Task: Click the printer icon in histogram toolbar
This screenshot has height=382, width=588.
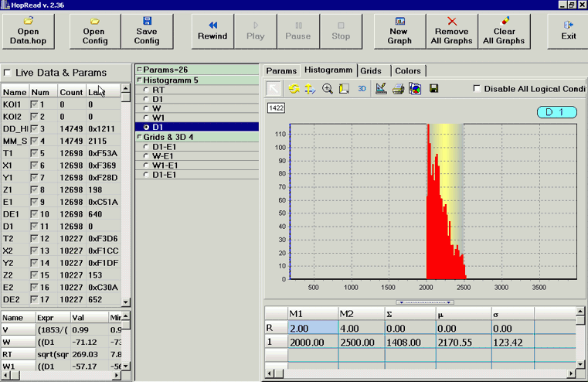Action: pyautogui.click(x=398, y=89)
